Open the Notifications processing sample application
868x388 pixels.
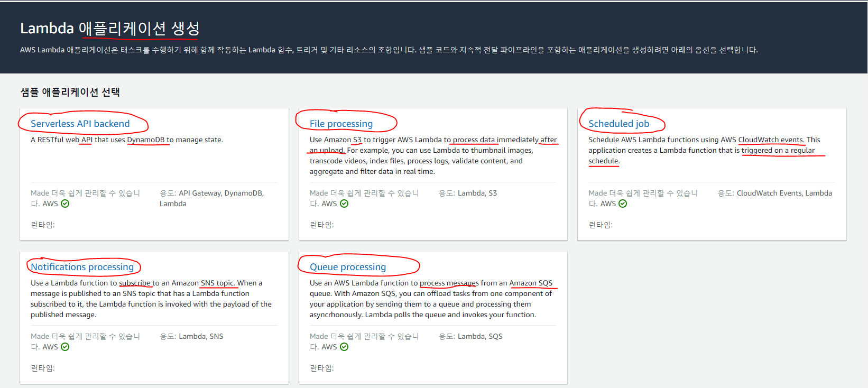[x=82, y=267]
